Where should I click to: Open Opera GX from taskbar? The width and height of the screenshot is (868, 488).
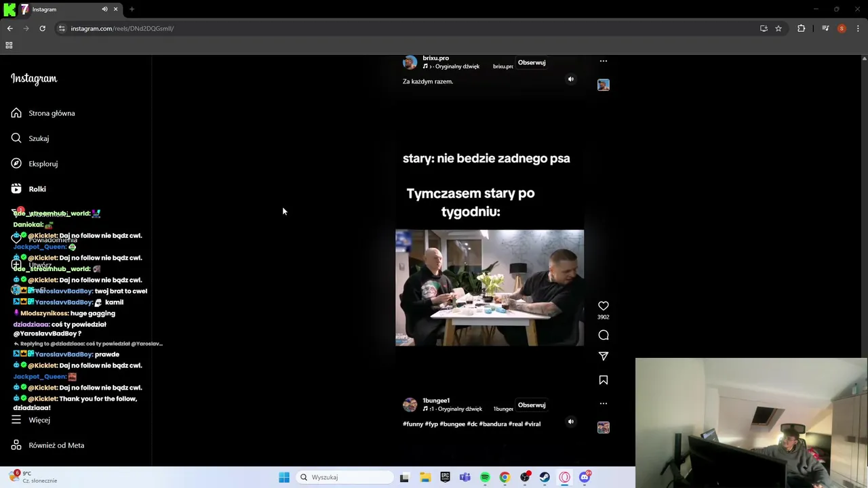[x=564, y=477]
